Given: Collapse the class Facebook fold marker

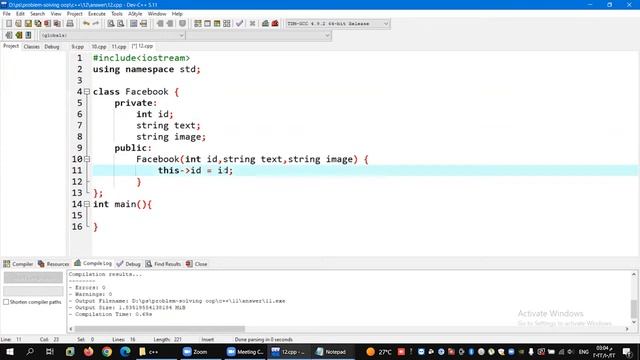Looking at the screenshot, I should pyautogui.click(x=87, y=92).
